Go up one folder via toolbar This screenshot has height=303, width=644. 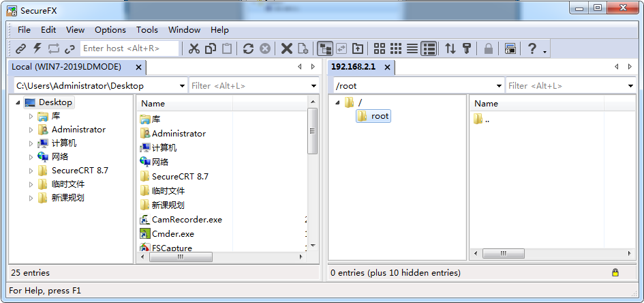pos(358,48)
